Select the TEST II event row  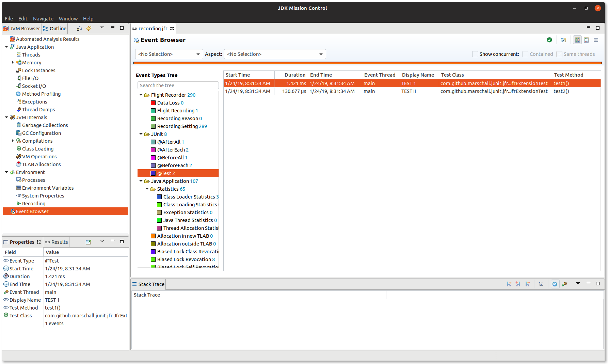[412, 91]
